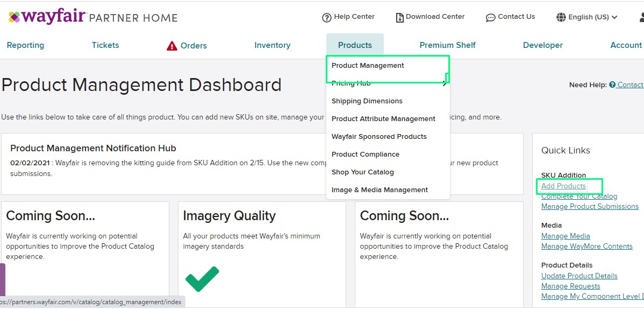This screenshot has height=309, width=644.
Task: Click the Media section label
Action: tap(552, 226)
